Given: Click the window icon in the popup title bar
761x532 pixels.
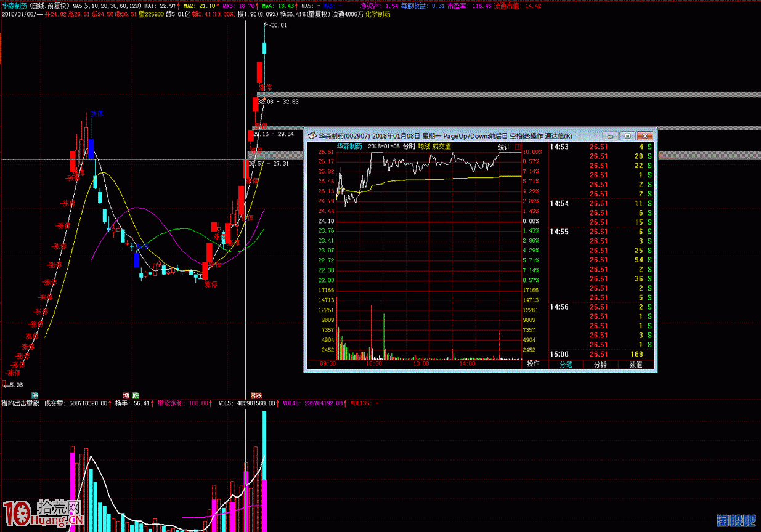Looking at the screenshot, I should pos(312,135).
